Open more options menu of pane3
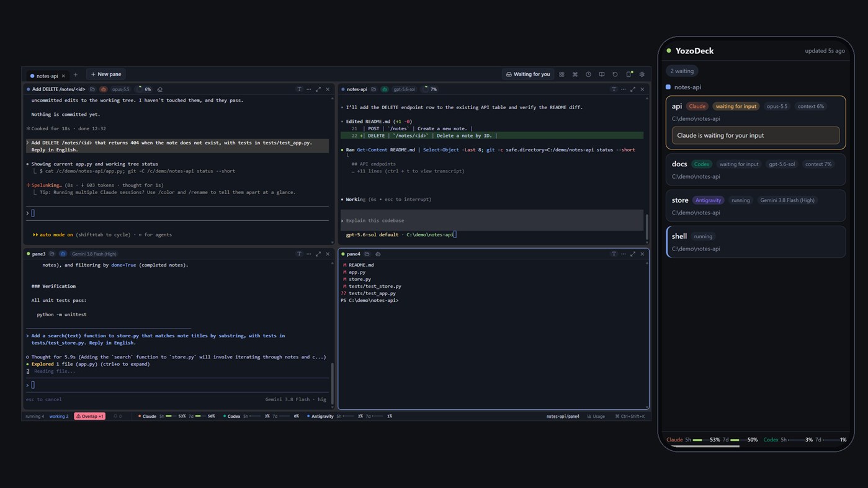The height and width of the screenshot is (488, 868). pyautogui.click(x=308, y=254)
